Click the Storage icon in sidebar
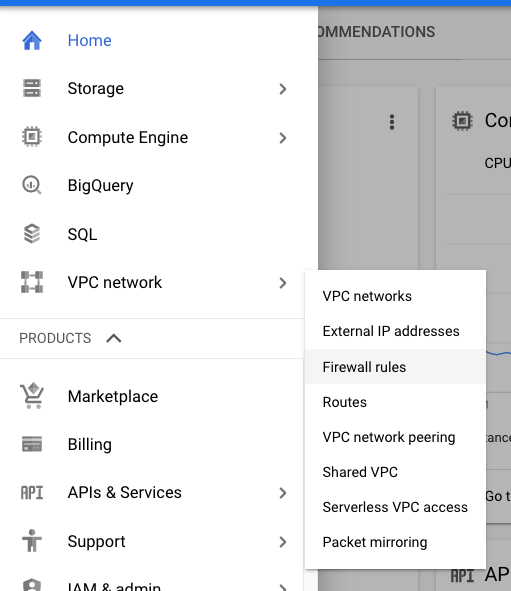Image resolution: width=511 pixels, height=591 pixels. 32,88
